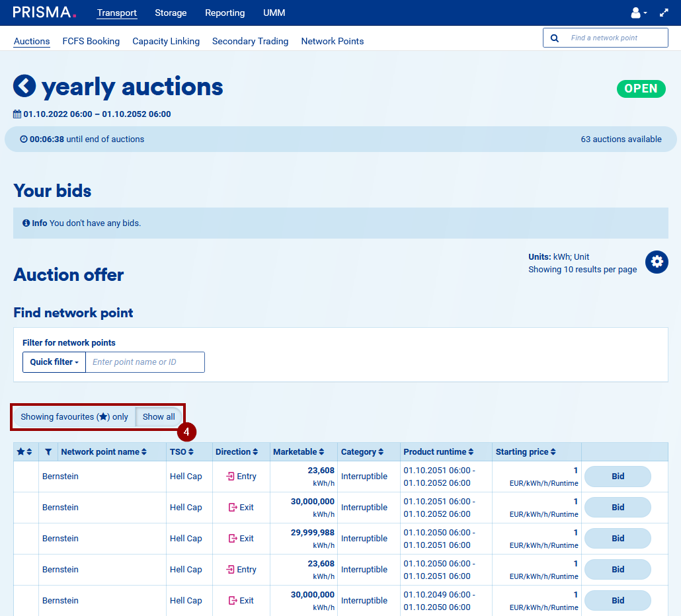Sort by favourites star column
Screen dimensions: 681x616
[x=24, y=452]
